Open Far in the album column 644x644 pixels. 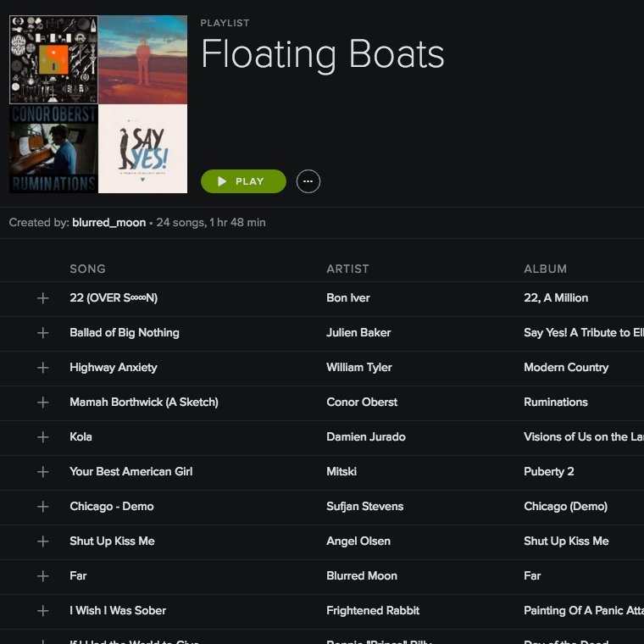[532, 576]
